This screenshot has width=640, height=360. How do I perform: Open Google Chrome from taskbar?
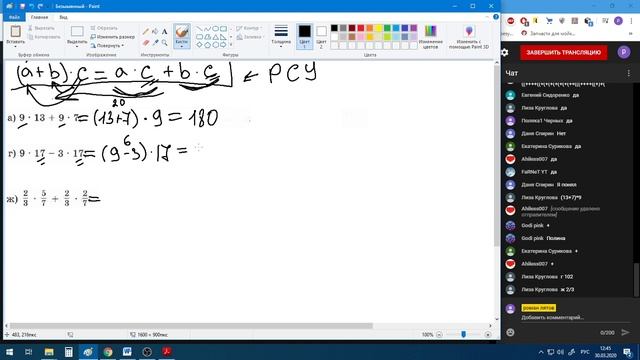coord(108,352)
